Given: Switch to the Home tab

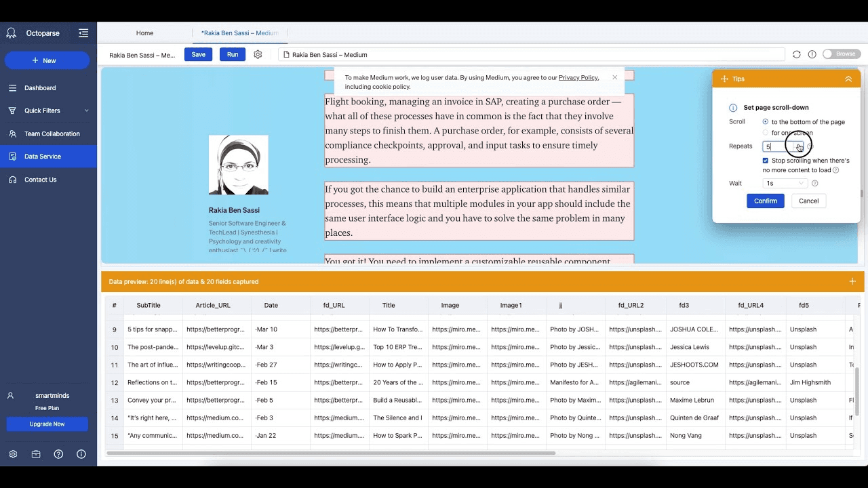Looking at the screenshot, I should [144, 33].
